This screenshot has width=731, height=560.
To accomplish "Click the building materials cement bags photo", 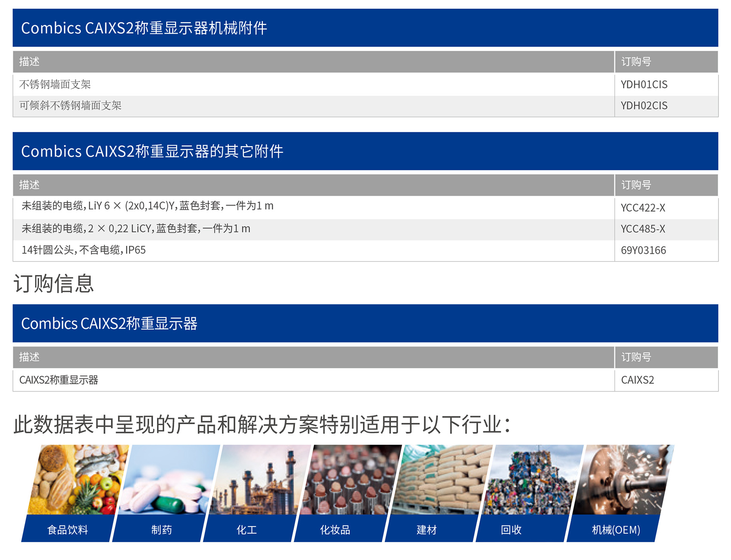I will coord(442,479).
